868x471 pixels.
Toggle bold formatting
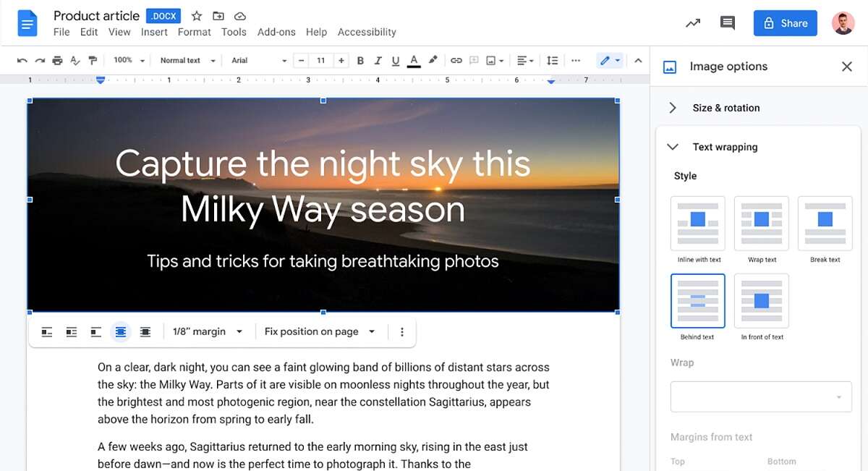(360, 61)
